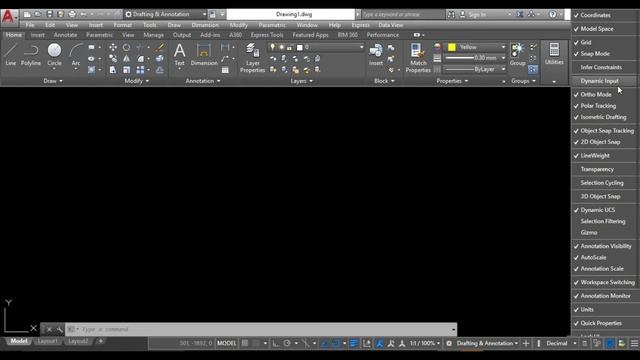Select the Arc tool
Viewport: 640px width, 360px height.
tap(76, 55)
